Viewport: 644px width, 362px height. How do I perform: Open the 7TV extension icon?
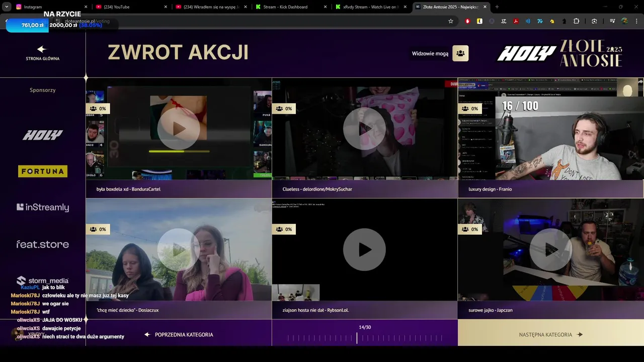(540, 21)
